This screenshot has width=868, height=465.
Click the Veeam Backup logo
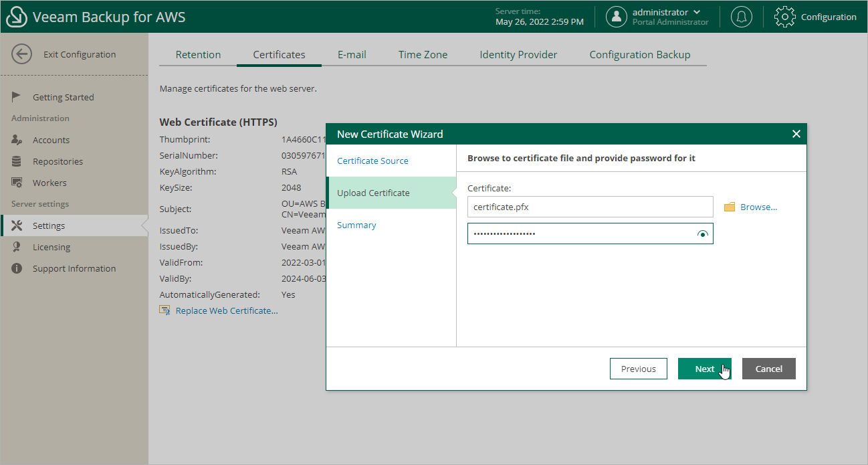pyautogui.click(x=15, y=15)
